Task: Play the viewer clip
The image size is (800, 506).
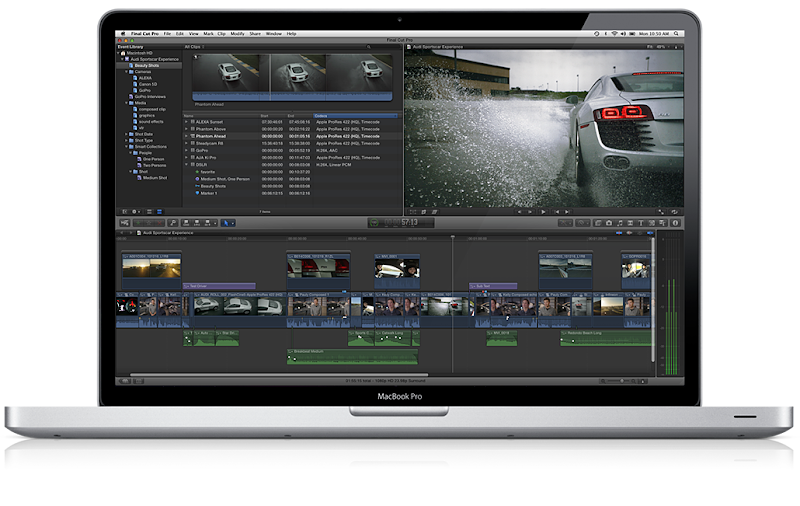Action: (x=543, y=212)
